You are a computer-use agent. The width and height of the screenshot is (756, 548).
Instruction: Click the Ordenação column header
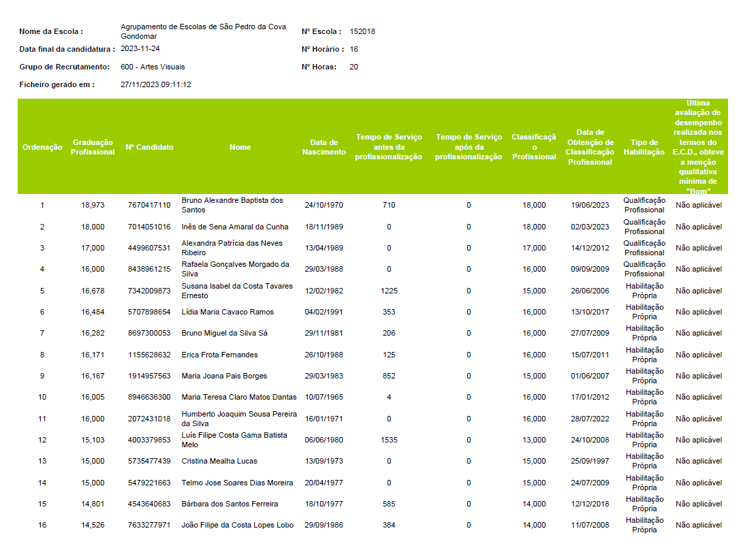(42, 147)
